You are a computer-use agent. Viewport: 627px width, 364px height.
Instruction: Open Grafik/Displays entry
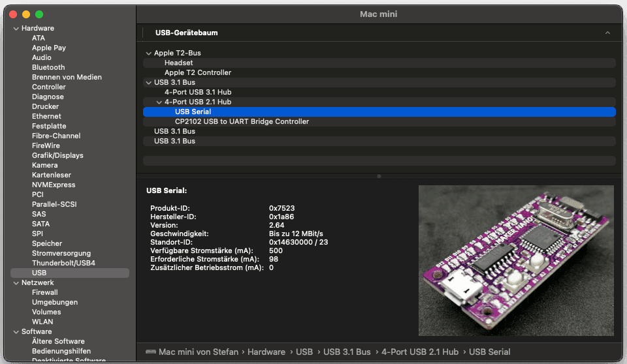57,155
